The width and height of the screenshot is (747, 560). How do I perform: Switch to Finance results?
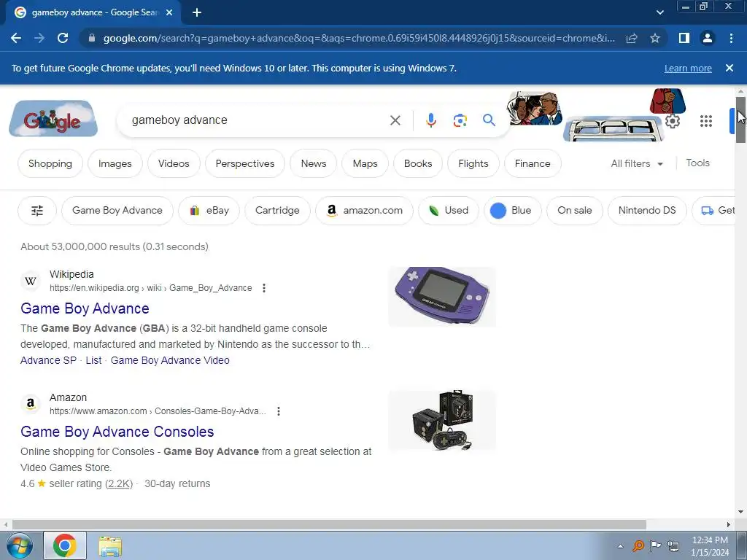tap(532, 163)
